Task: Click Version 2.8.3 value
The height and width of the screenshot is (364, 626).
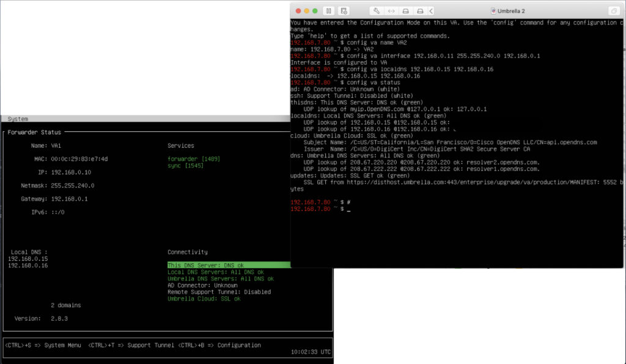Action: click(x=59, y=319)
